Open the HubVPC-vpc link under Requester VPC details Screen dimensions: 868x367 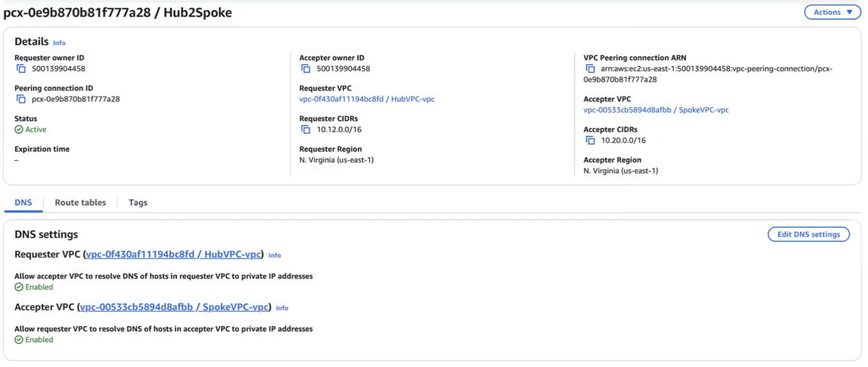(x=366, y=99)
